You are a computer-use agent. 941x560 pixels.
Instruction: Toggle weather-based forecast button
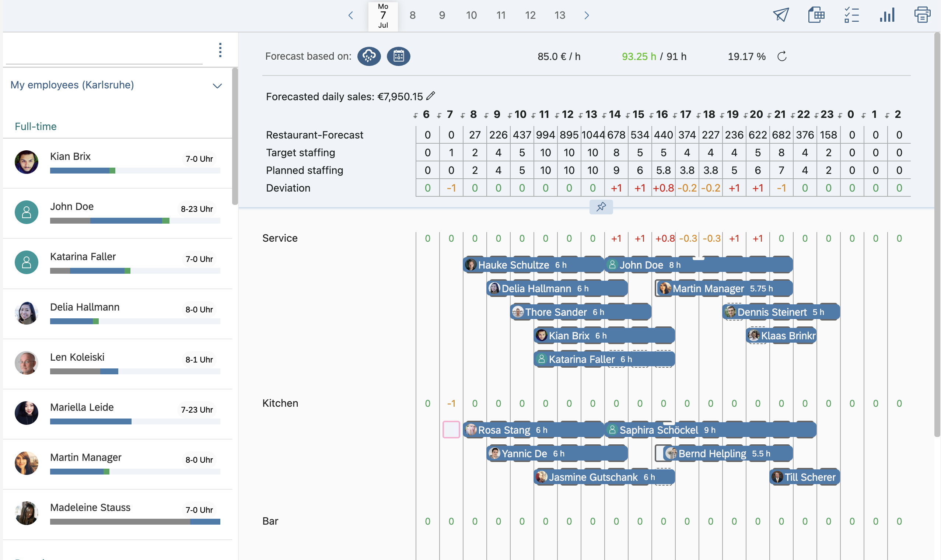369,56
